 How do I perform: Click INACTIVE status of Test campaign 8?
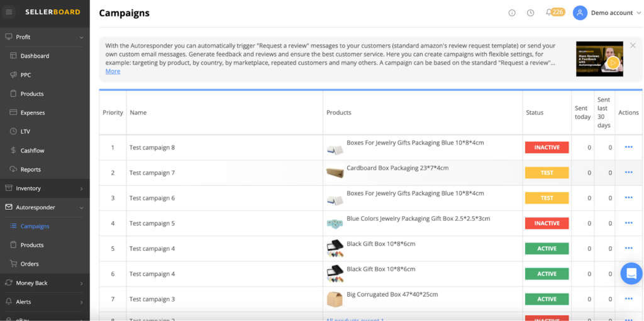pos(547,148)
